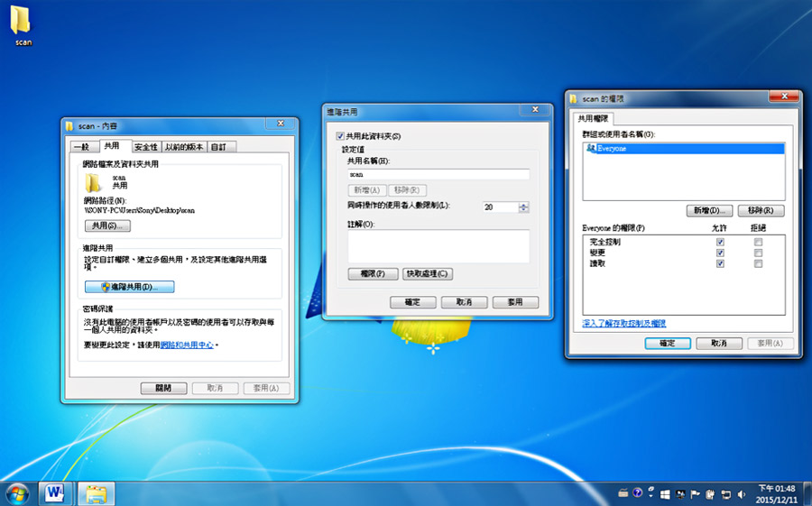Click the display settings tray icon

click(x=680, y=494)
